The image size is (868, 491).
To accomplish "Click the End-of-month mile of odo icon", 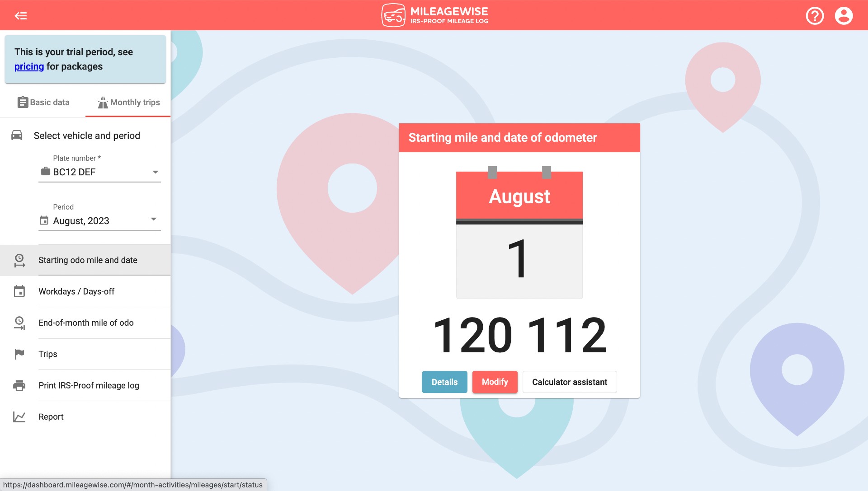I will [x=19, y=323].
